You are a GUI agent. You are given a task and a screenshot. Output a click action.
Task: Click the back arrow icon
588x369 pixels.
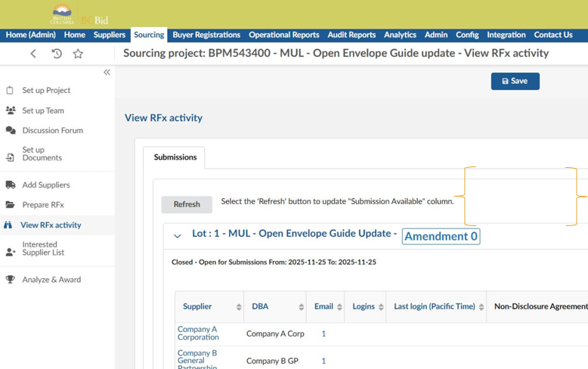[x=33, y=54]
